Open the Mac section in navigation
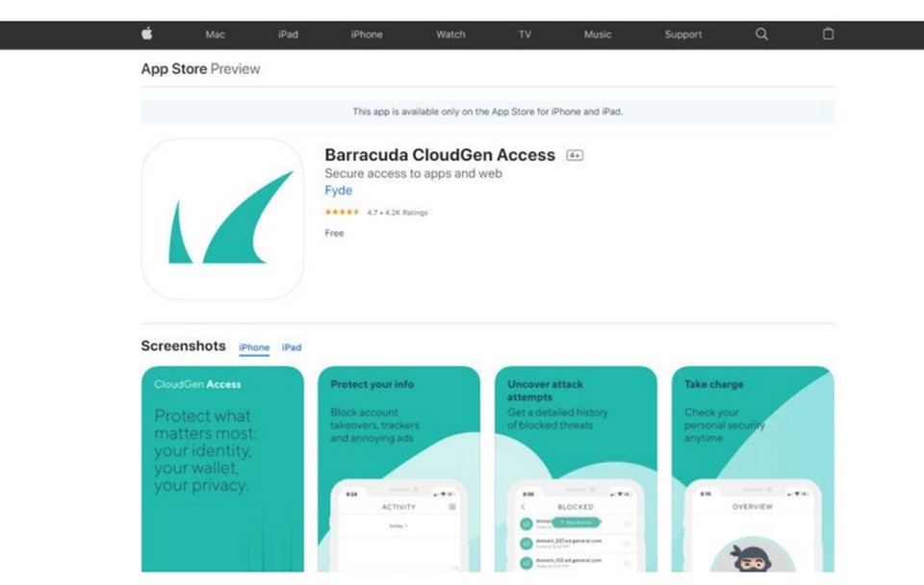 point(215,34)
